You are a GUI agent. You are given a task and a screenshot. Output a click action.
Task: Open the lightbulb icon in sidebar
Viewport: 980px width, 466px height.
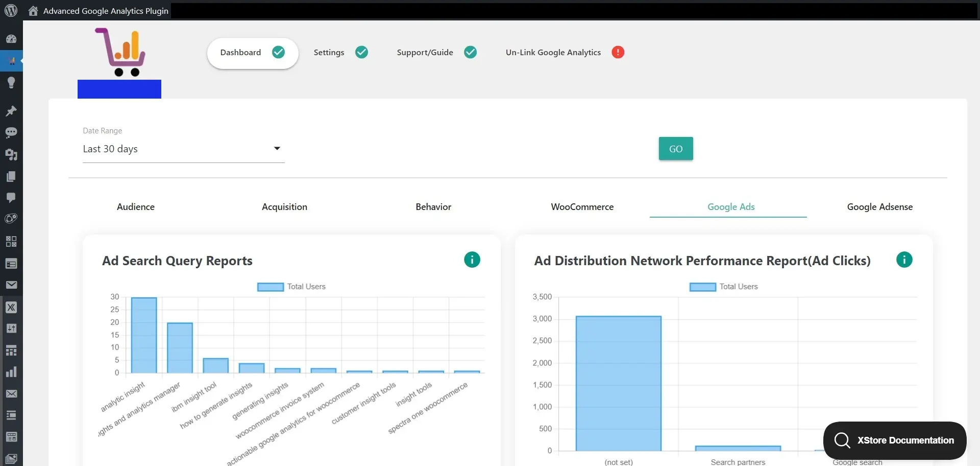coord(11,82)
